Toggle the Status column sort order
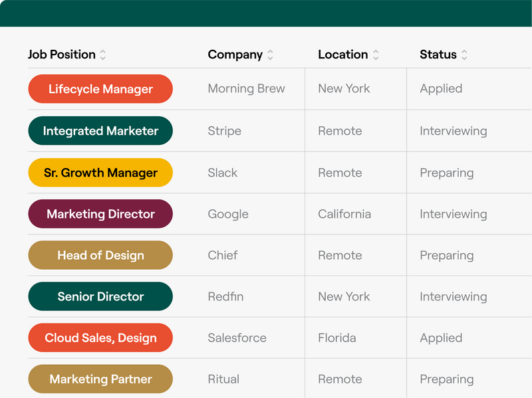Screen dimensions: 532x398 coord(466,55)
